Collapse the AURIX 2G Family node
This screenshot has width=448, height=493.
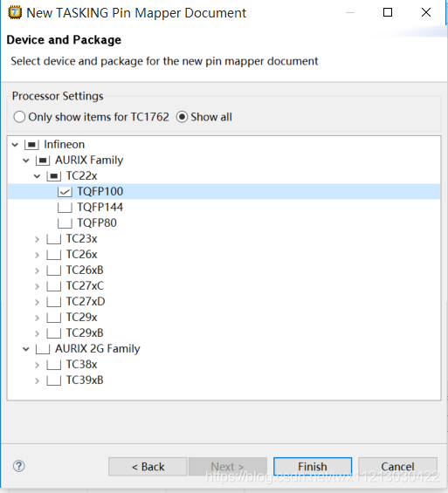coord(26,349)
